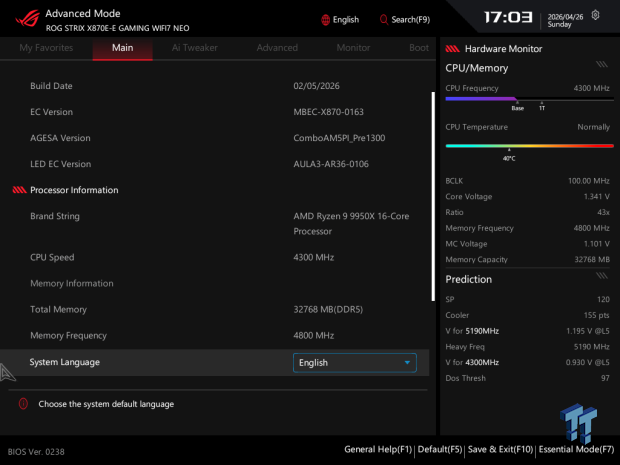Click the Memory Information label

(72, 284)
